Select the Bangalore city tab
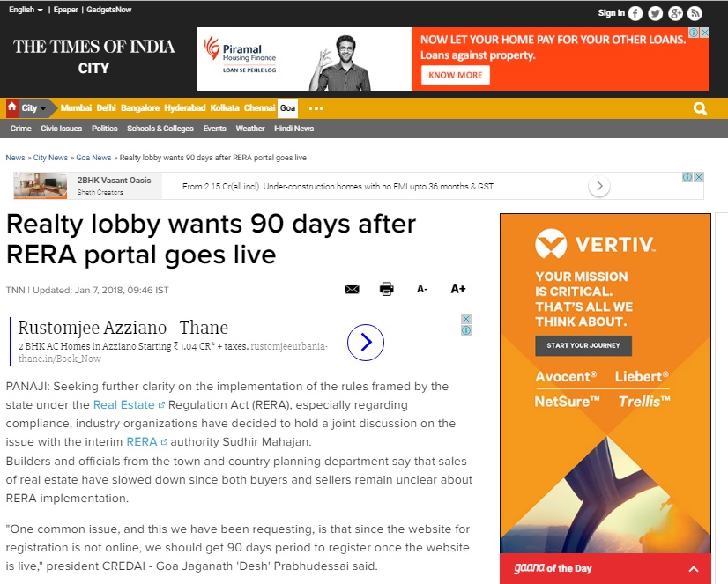Viewport: 728px width, 584px height. pyautogui.click(x=140, y=108)
